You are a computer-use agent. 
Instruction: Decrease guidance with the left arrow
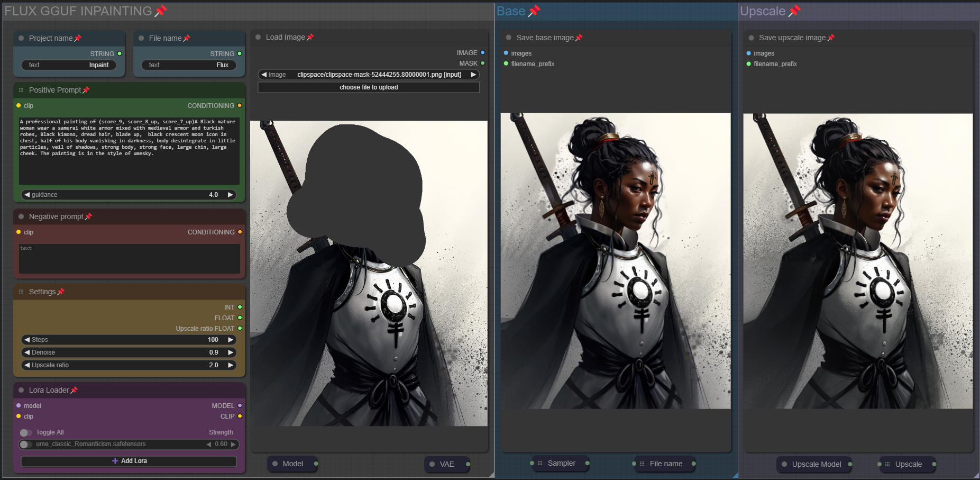27,195
